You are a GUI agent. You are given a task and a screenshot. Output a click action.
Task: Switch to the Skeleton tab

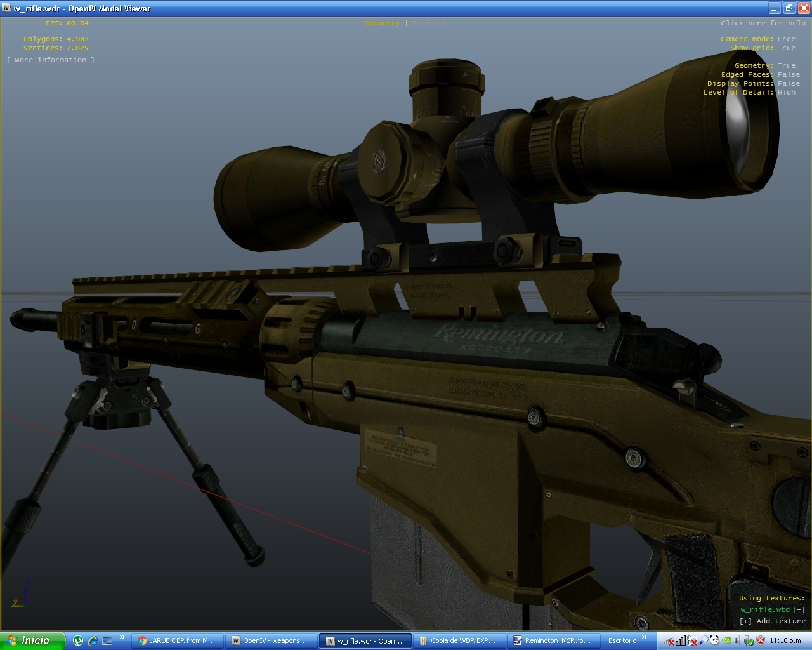tap(429, 23)
